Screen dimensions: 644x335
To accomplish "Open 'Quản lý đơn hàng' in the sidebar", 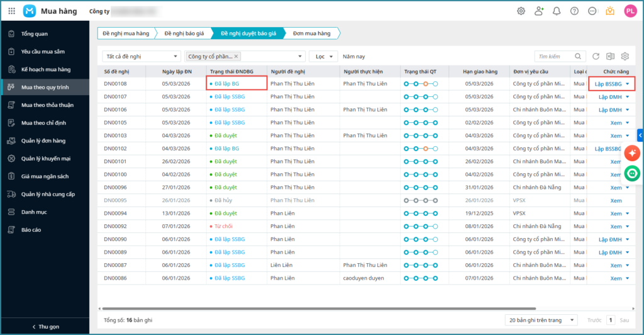I will pyautogui.click(x=44, y=140).
